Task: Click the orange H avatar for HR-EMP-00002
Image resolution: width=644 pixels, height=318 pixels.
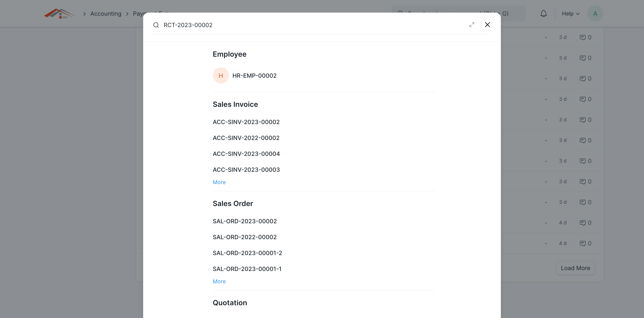Action: tap(221, 75)
